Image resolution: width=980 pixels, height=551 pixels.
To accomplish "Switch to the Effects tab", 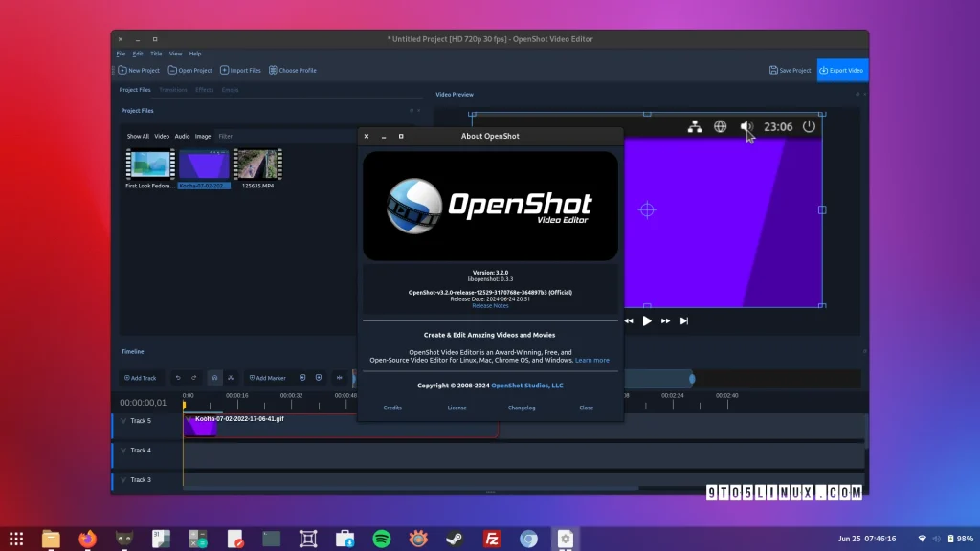I will [x=205, y=90].
